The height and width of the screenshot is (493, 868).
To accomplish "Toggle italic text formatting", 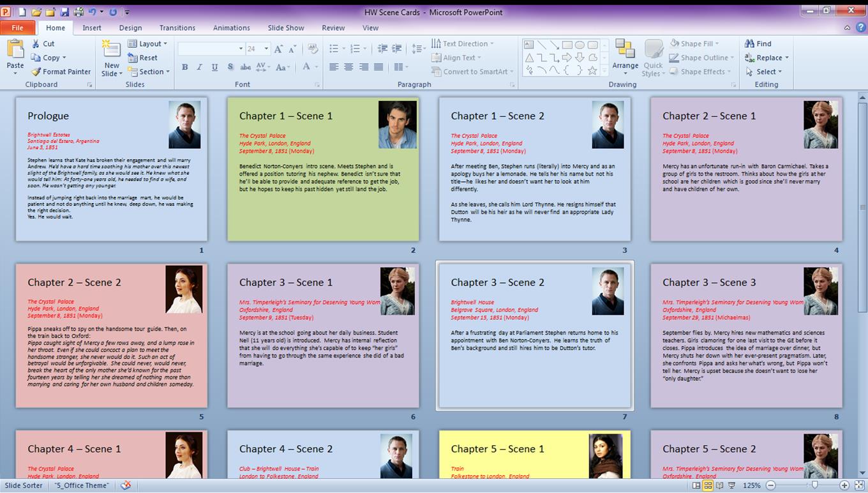I will click(x=199, y=67).
